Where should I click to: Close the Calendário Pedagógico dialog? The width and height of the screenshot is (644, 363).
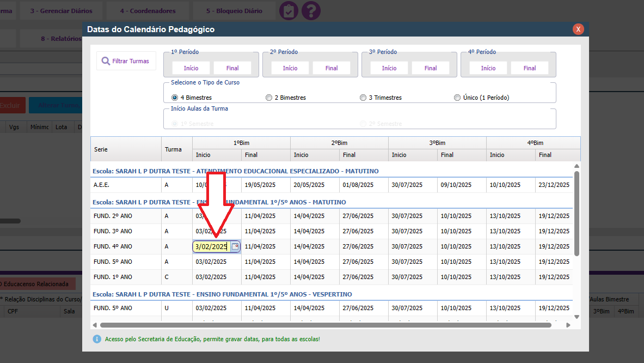[x=578, y=29]
